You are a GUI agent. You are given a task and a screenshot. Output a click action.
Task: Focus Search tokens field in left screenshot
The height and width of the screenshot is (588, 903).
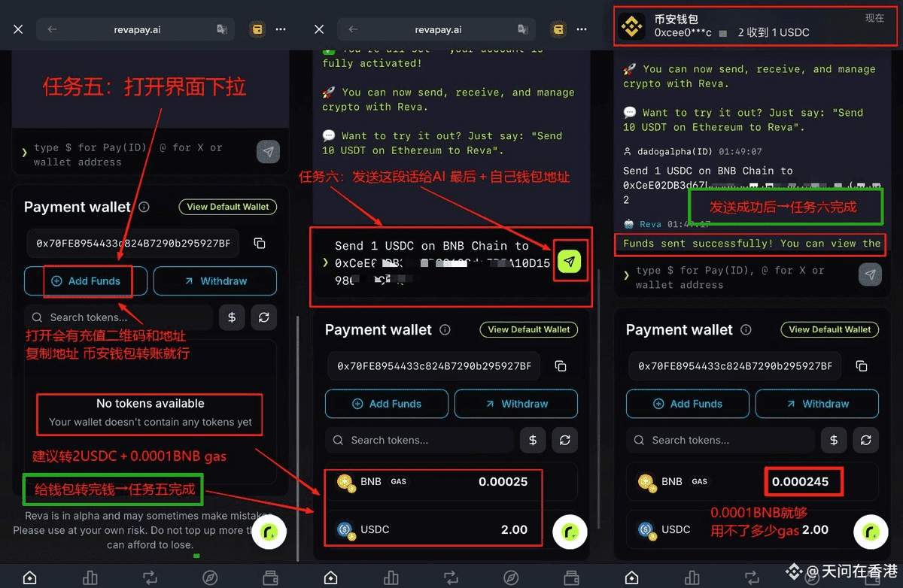pyautogui.click(x=118, y=317)
